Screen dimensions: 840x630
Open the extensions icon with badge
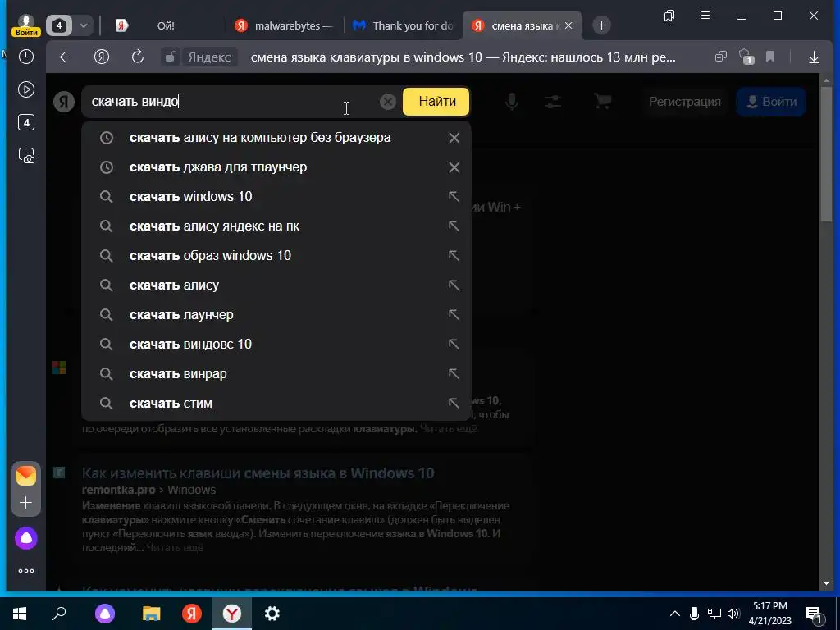[746, 57]
